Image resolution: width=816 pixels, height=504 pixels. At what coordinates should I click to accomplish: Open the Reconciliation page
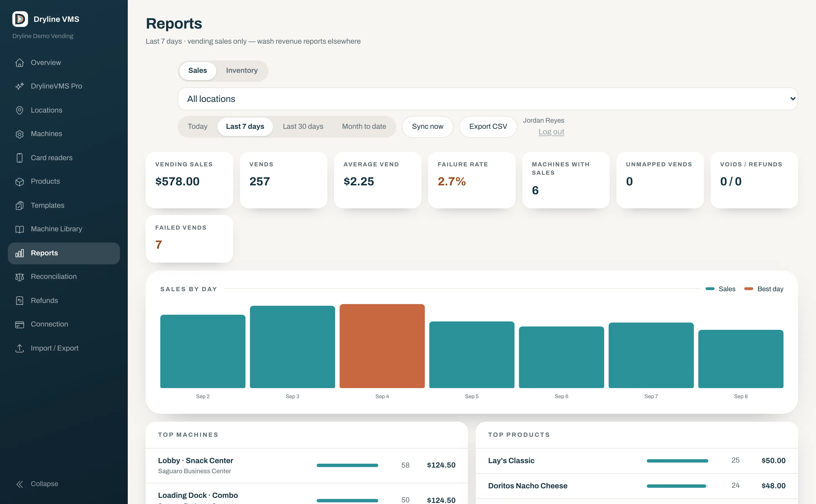pyautogui.click(x=64, y=277)
